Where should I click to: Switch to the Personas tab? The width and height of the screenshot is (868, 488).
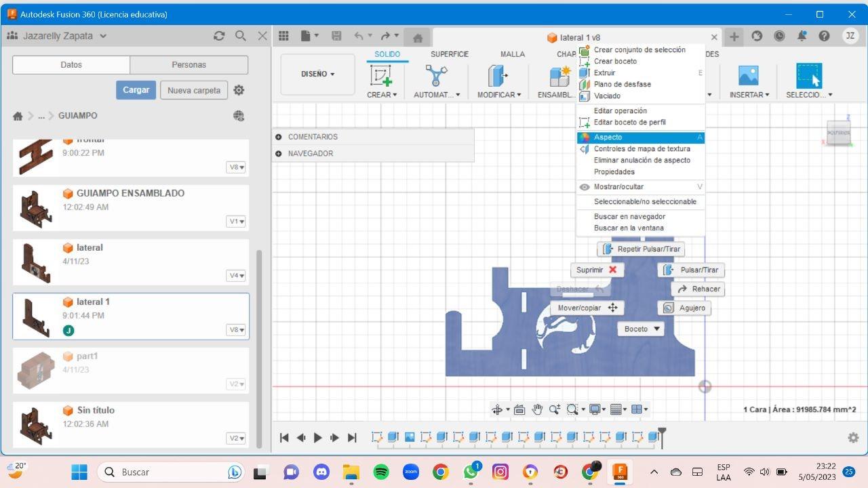pos(189,65)
